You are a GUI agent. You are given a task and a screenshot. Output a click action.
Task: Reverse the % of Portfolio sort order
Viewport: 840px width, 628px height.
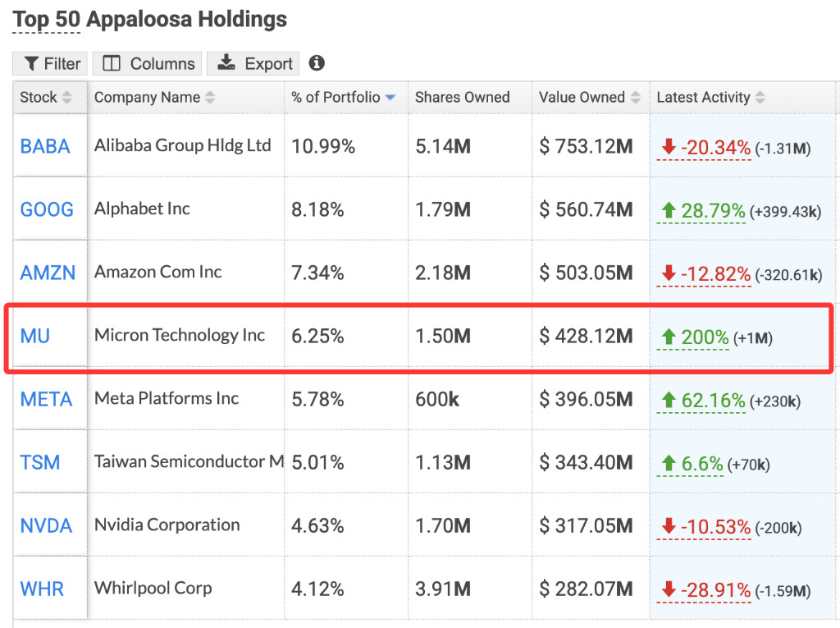coord(391,97)
